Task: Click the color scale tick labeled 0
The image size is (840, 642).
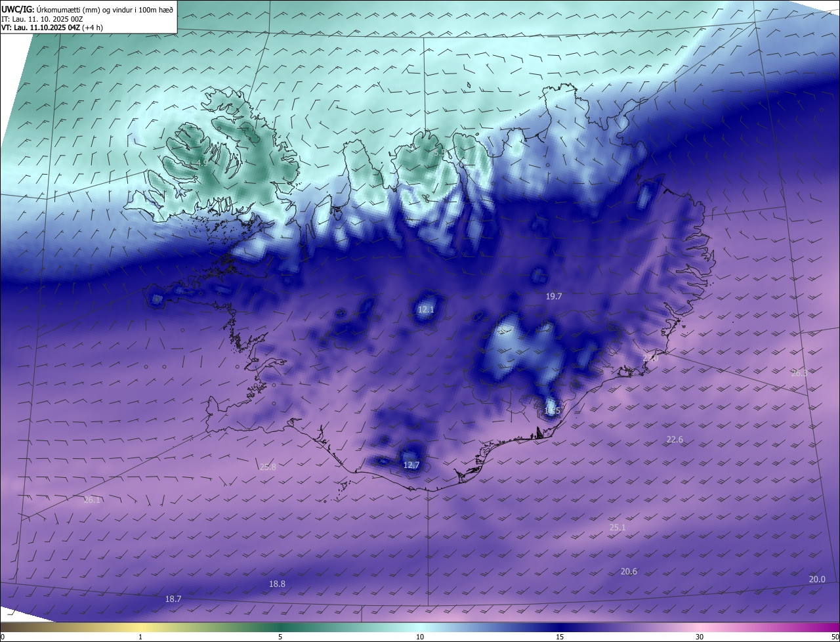Action: [3, 637]
